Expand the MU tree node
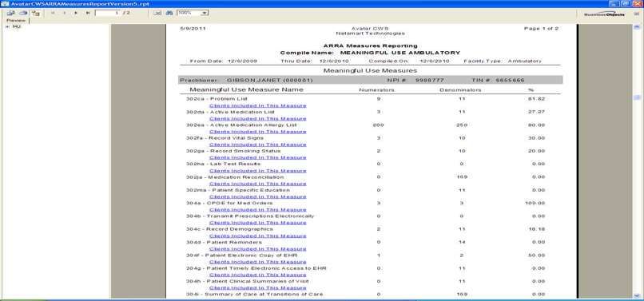Image resolution: width=644 pixels, height=301 pixels. (7, 26)
